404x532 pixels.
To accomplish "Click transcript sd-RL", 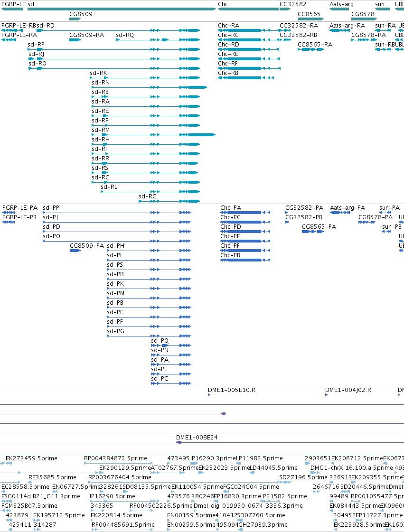I will [150, 192].
